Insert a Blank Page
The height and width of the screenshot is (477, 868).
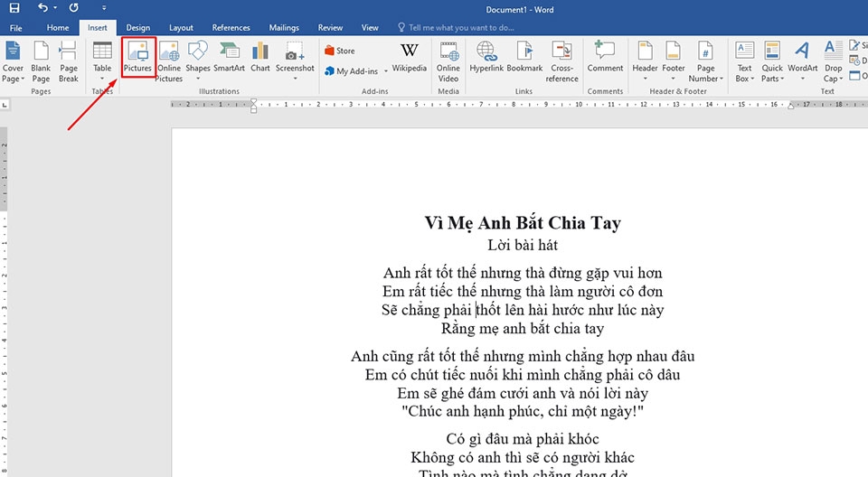coord(41,62)
